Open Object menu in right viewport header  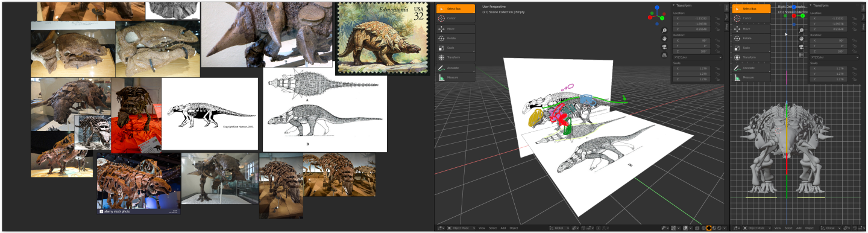[810, 228]
